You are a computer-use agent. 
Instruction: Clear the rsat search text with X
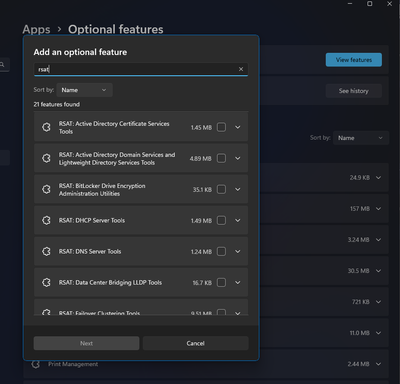[241, 69]
